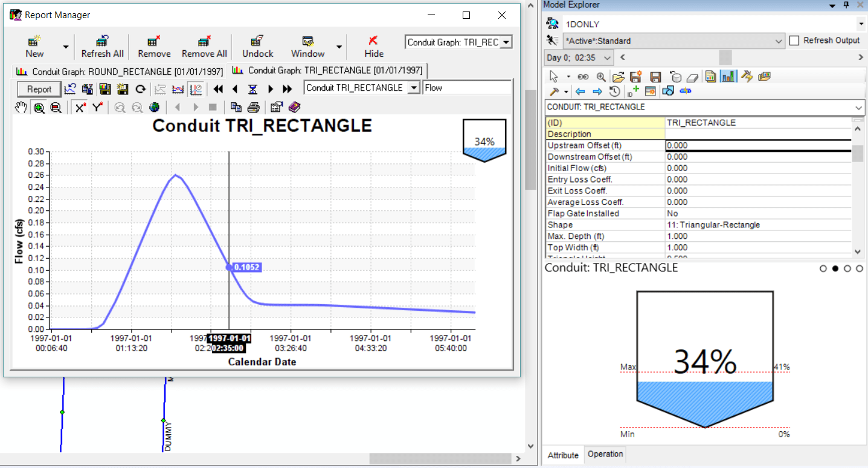Toggle the graph time-tracker mode icon
The width and height of the screenshot is (868, 468).
coord(196,89)
